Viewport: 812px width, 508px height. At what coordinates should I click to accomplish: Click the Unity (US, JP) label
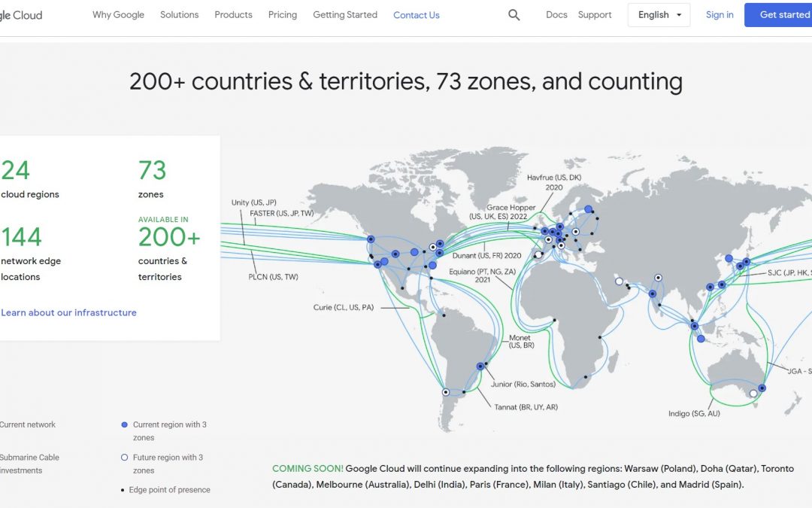[x=254, y=202]
